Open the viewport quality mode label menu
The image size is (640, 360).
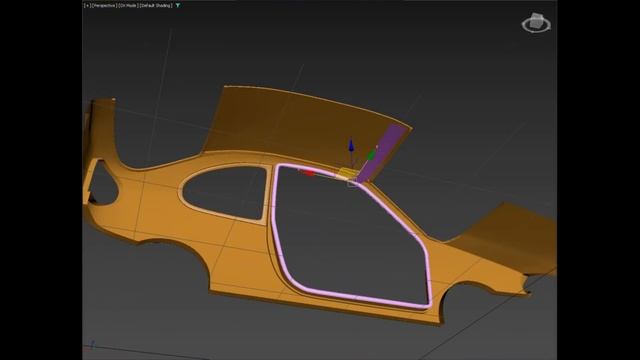pyautogui.click(x=128, y=6)
